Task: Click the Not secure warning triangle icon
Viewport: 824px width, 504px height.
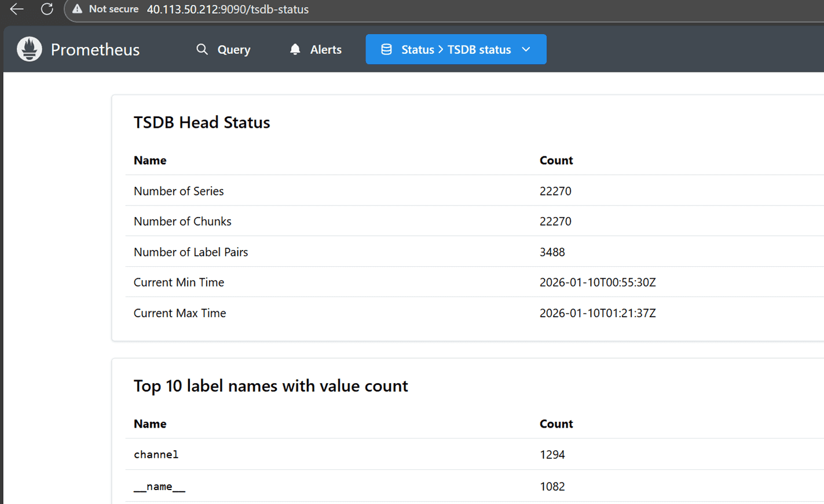Action: pos(77,9)
